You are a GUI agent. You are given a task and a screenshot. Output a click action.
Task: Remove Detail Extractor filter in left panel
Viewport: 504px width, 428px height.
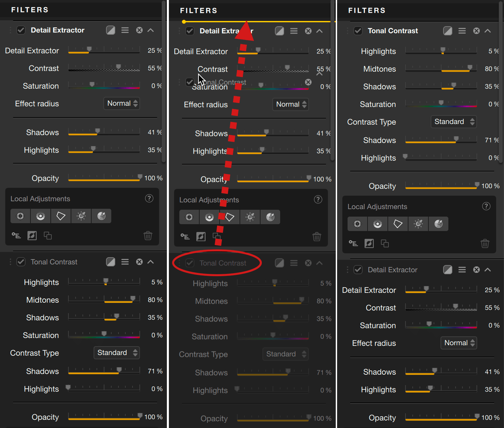[x=139, y=30]
